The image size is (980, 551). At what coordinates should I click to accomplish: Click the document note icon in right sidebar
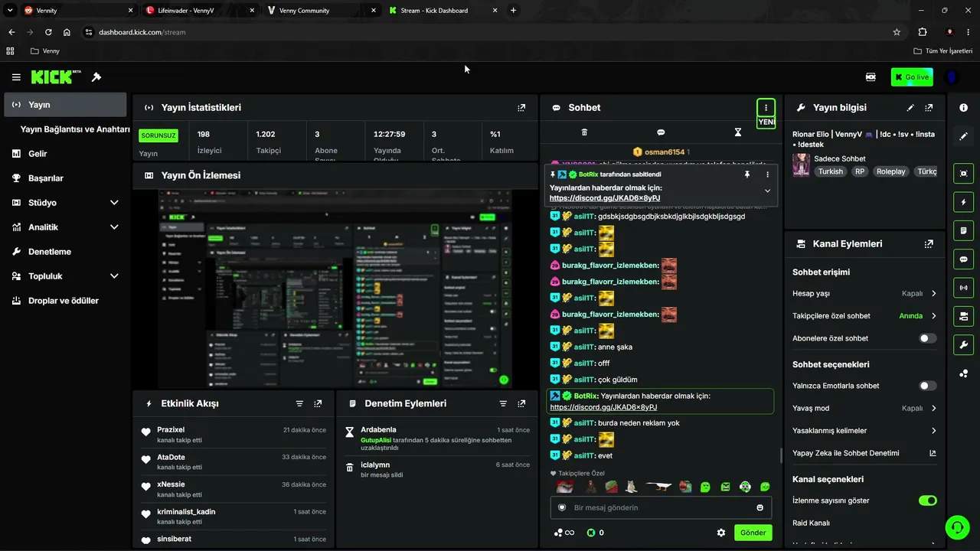point(964,230)
